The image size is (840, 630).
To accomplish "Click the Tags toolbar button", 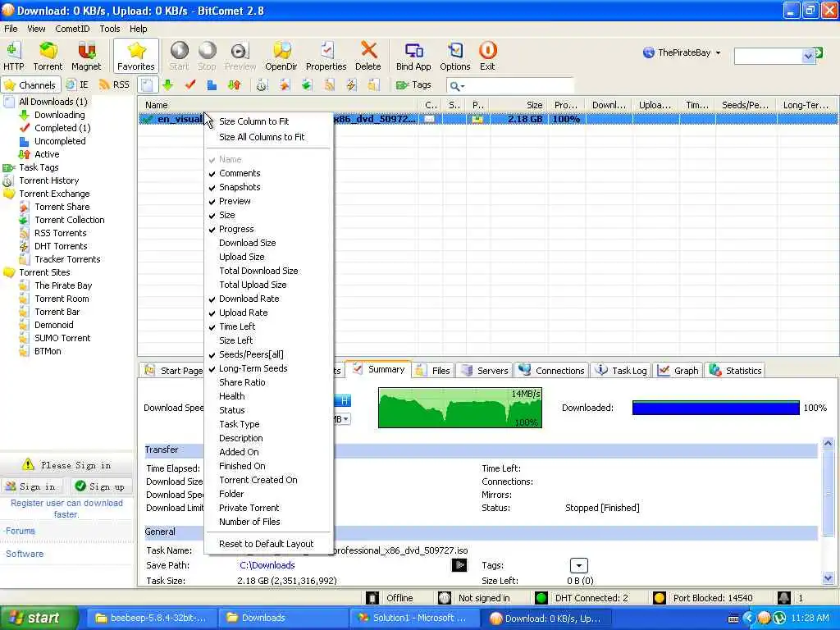I will pos(413,84).
